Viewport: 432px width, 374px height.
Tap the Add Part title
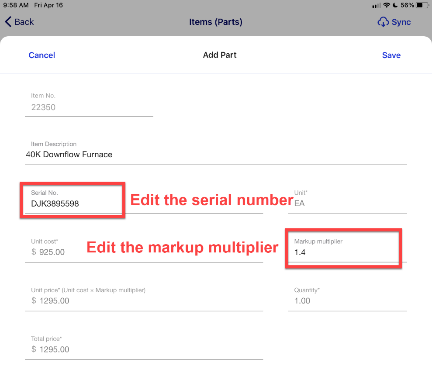220,55
